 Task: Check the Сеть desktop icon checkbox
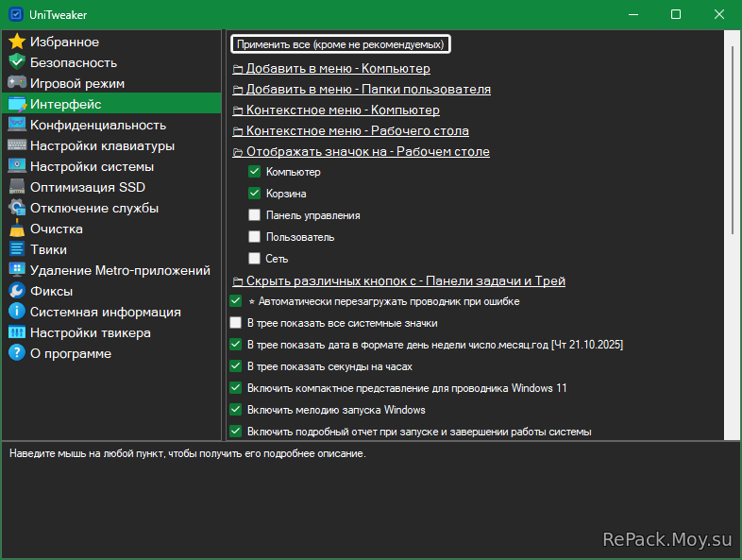[254, 259]
